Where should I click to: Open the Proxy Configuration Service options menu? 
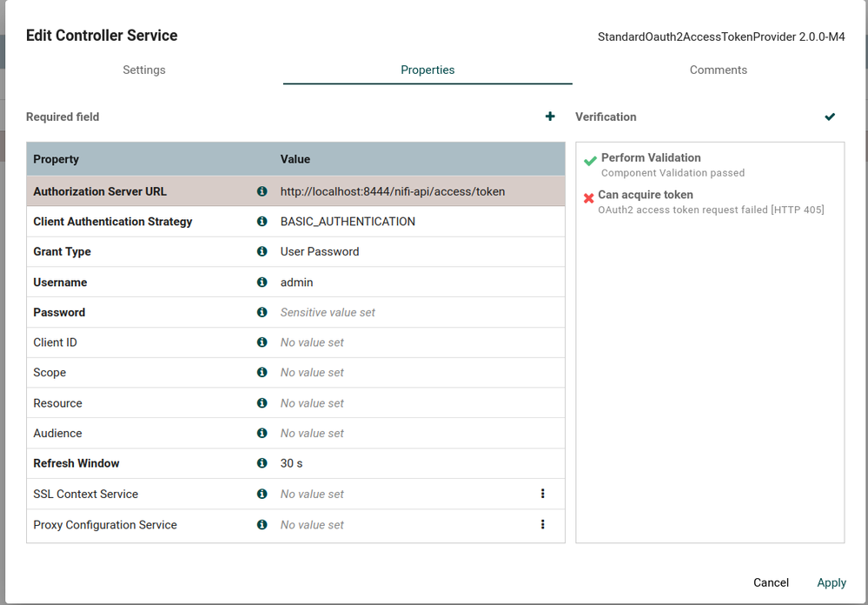(543, 524)
